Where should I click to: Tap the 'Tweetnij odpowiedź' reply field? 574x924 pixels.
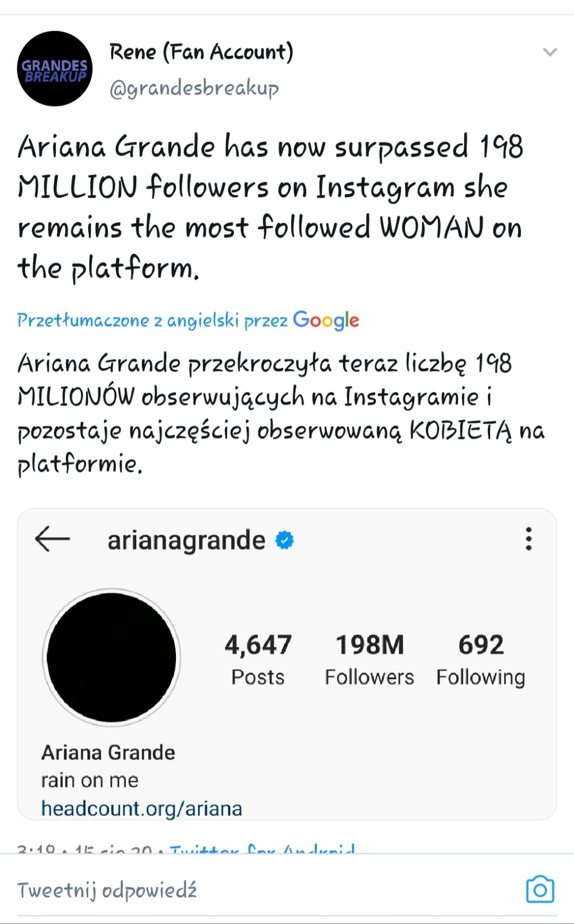pos(265,890)
